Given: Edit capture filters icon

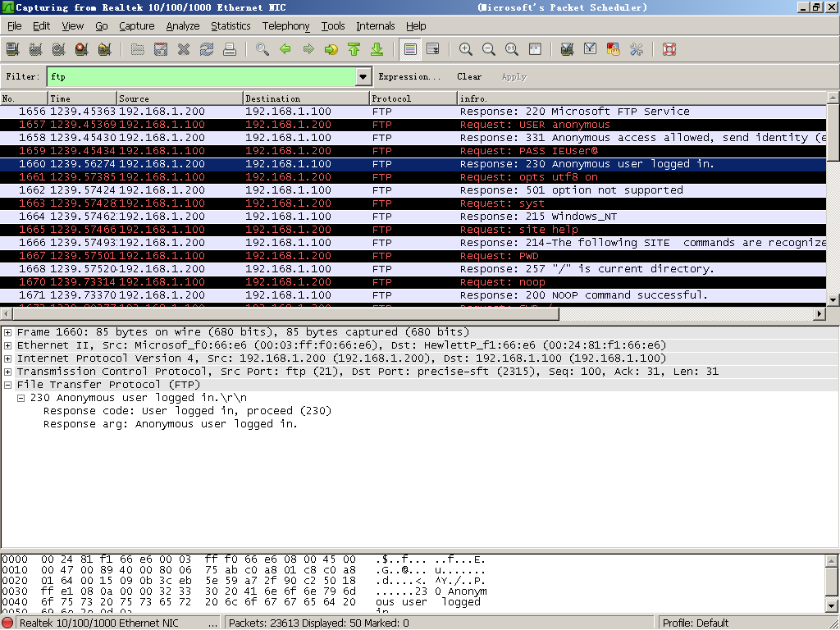Looking at the screenshot, I should click(568, 49).
